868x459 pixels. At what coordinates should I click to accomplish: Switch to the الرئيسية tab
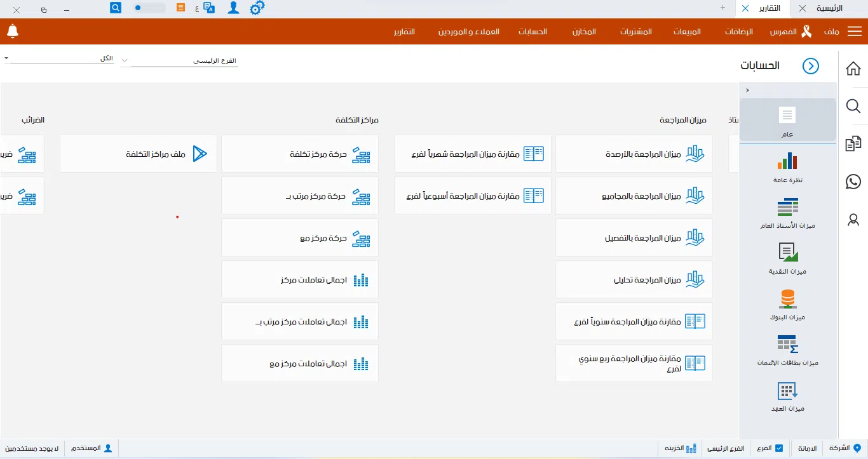pos(829,8)
